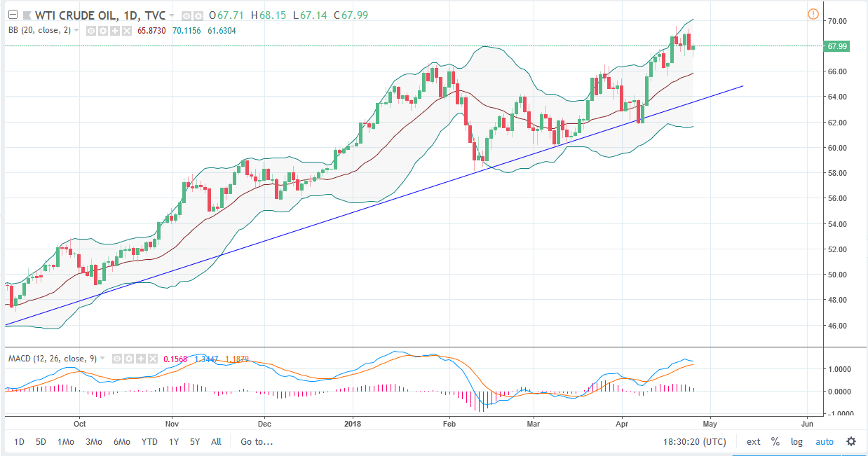Switch to the YTD timeframe tab

click(x=149, y=442)
